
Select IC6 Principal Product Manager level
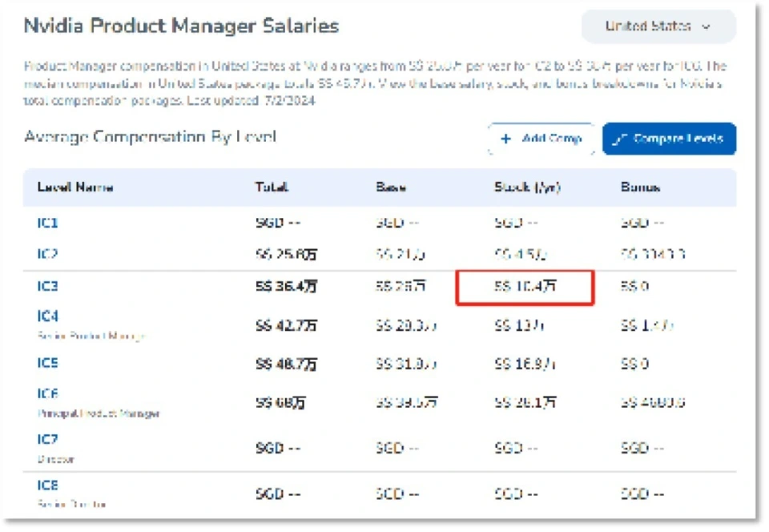(48, 394)
